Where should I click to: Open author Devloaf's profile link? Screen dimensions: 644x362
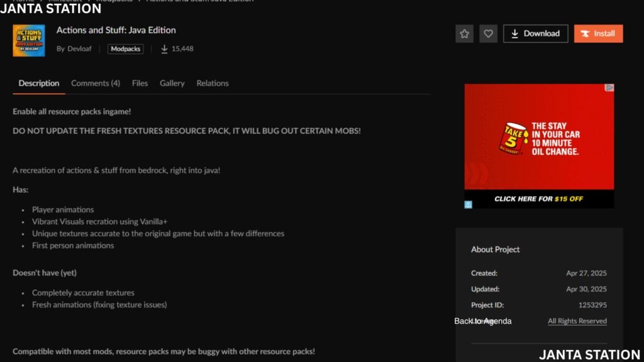(79, 49)
